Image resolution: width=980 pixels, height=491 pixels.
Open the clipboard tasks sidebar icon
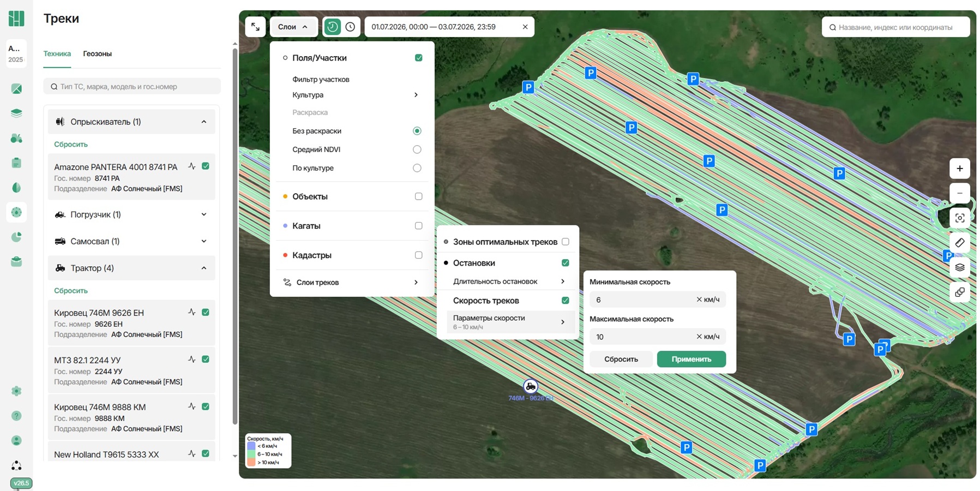16,163
